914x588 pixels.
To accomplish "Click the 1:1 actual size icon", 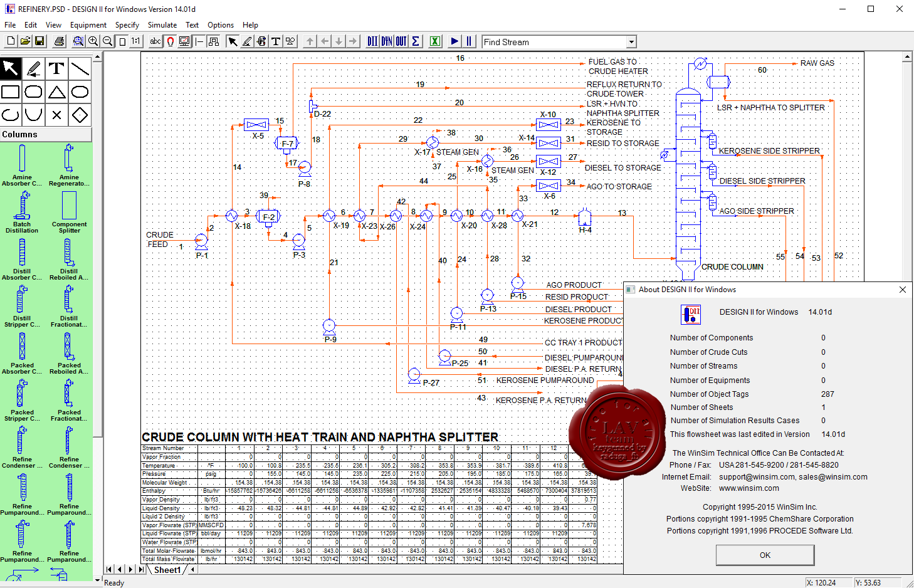I will 136,41.
